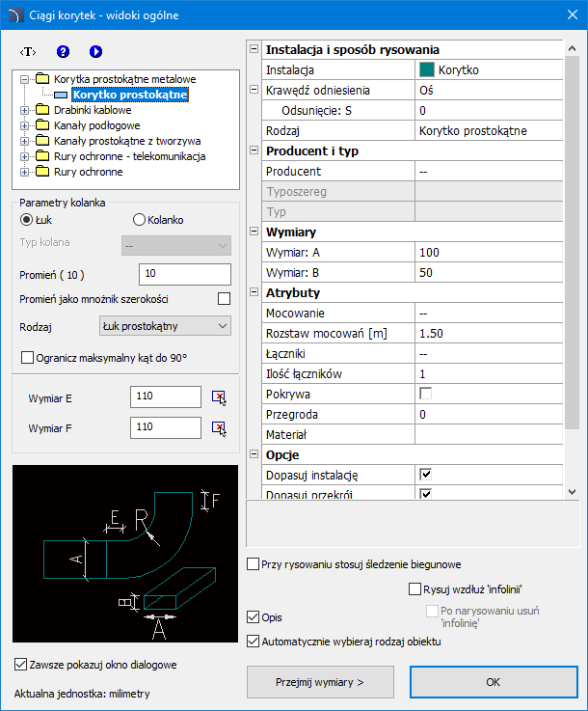Pick Wymiar F dimension from drawing icon
The height and width of the screenshot is (711, 588).
point(219,427)
